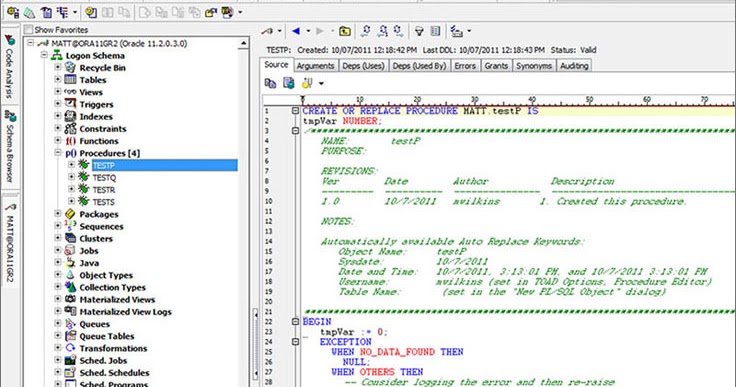The height and width of the screenshot is (387, 736).
Task: Click the tree-structure icon in top toolbar
Action: 62,12
